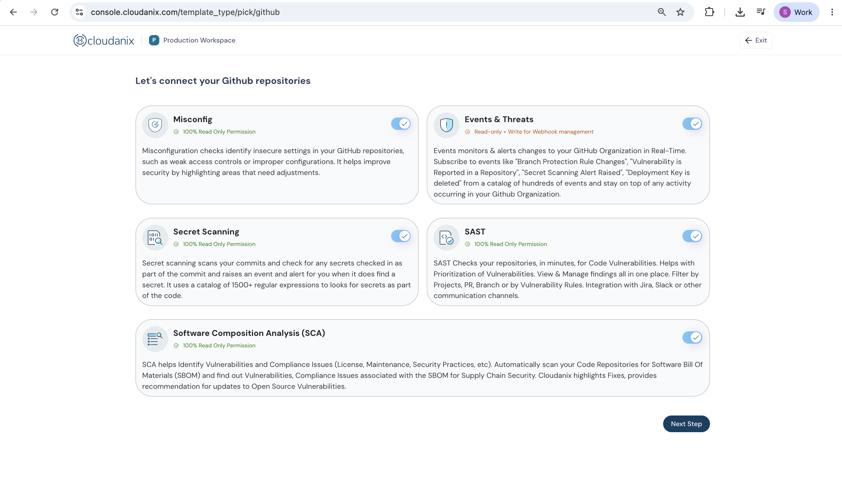Click the Secret scanning description paragraph
Image resolution: width=842 pixels, height=504 pixels.
[x=276, y=279]
